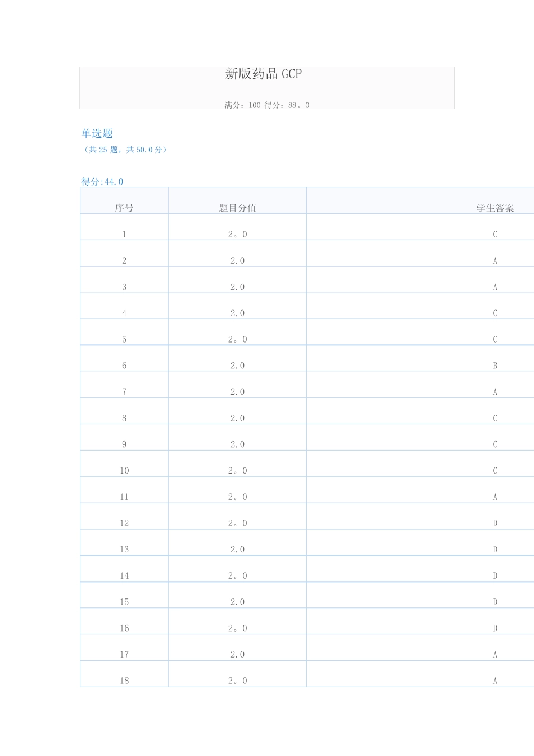Click answer A in row 18
This screenshot has height=756, width=534.
(495, 681)
